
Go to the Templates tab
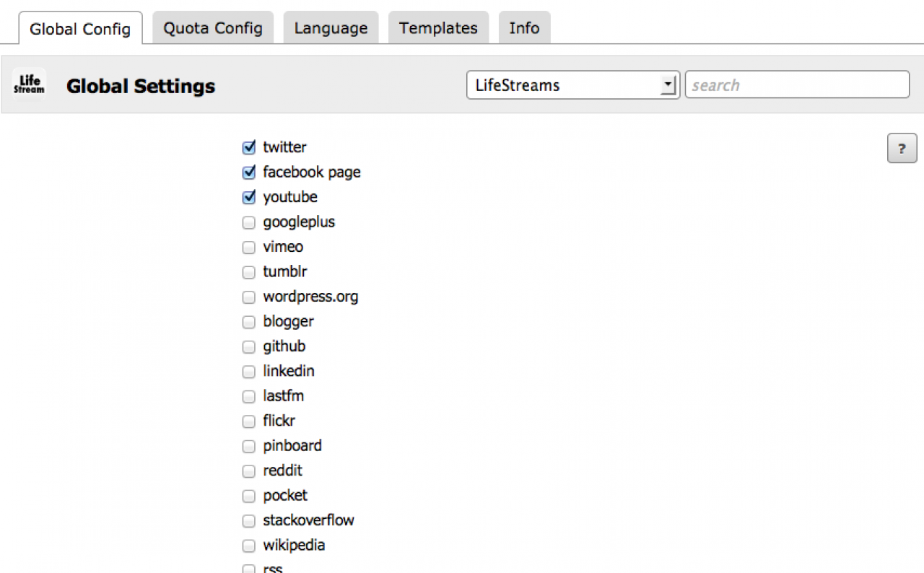(x=438, y=28)
